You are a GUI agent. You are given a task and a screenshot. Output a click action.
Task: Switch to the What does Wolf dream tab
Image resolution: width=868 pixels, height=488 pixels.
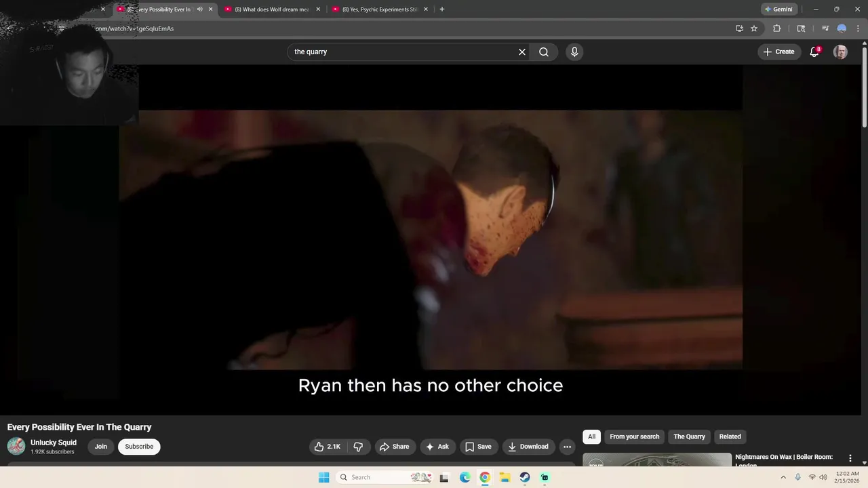(271, 9)
